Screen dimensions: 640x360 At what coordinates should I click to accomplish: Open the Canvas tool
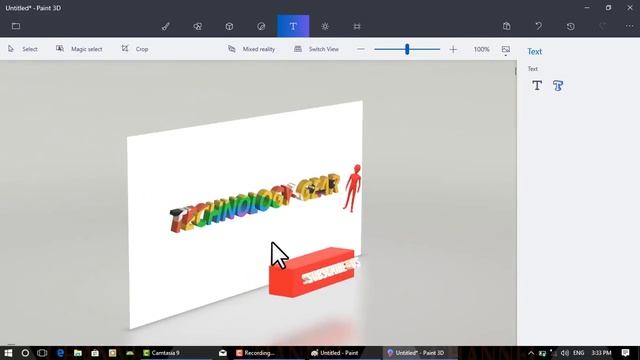click(x=357, y=26)
